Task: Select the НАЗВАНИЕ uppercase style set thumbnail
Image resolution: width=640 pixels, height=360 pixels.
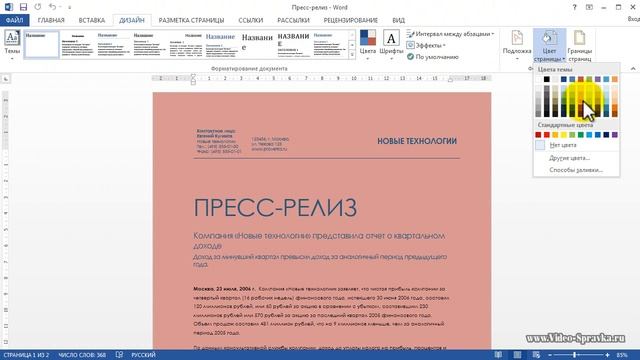Action: pyautogui.click(x=293, y=44)
